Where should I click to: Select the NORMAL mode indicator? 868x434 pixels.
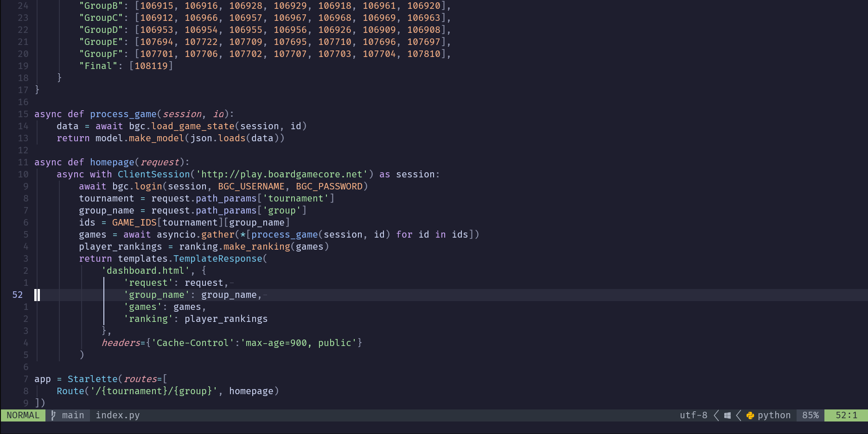[23, 415]
